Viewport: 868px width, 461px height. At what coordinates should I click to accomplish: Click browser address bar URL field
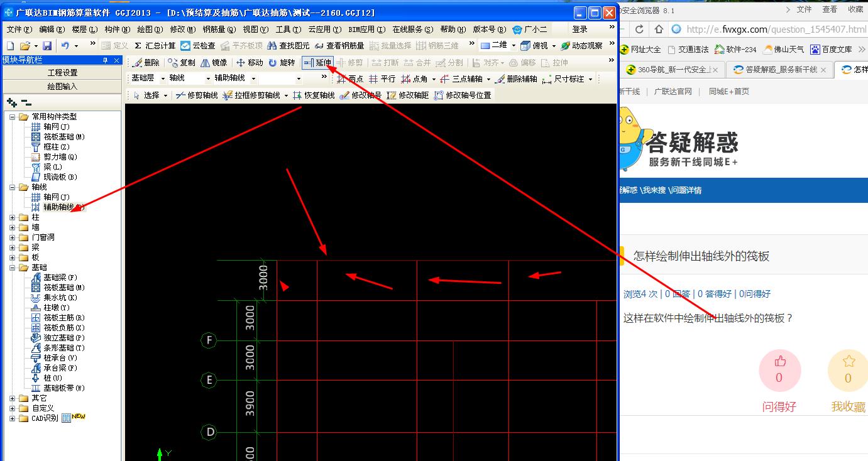(x=775, y=30)
